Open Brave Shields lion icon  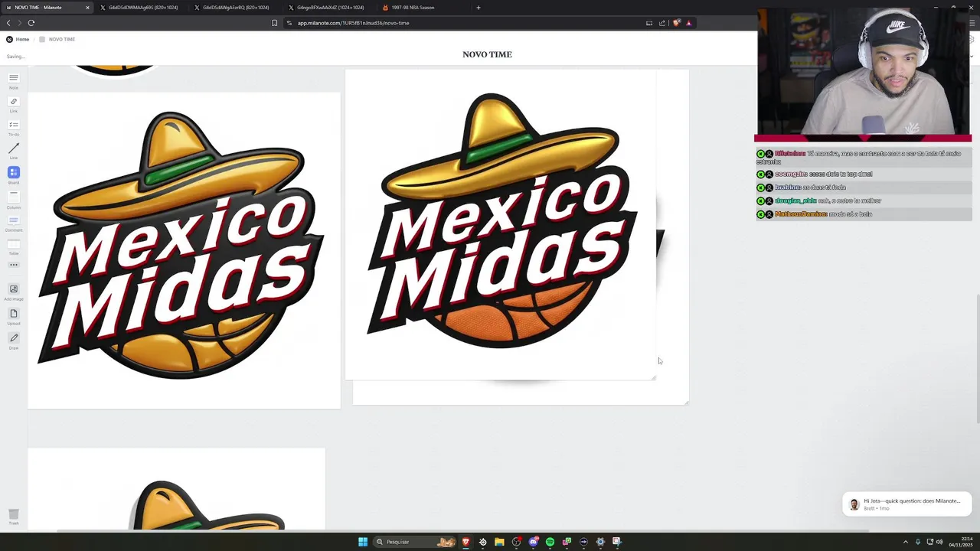676,23
